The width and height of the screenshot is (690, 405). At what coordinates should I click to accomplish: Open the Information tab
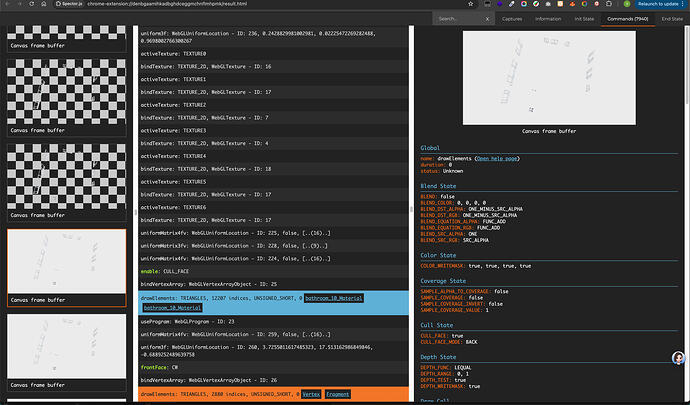(547, 18)
